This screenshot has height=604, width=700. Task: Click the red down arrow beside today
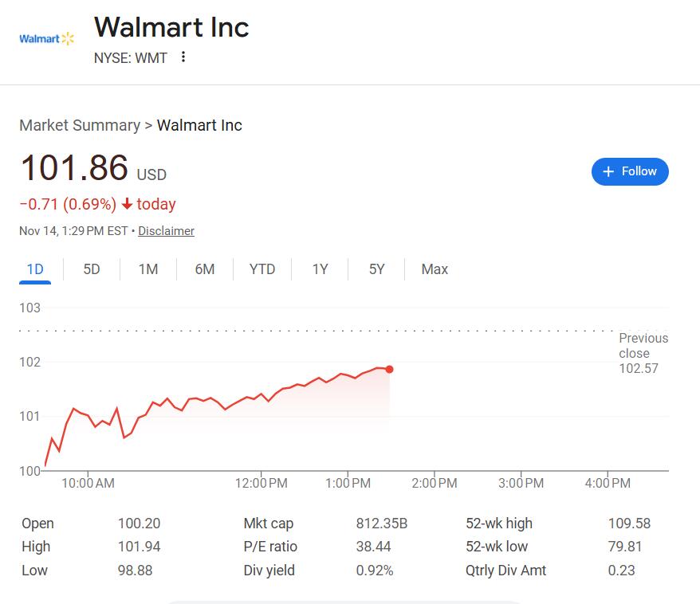pos(127,205)
